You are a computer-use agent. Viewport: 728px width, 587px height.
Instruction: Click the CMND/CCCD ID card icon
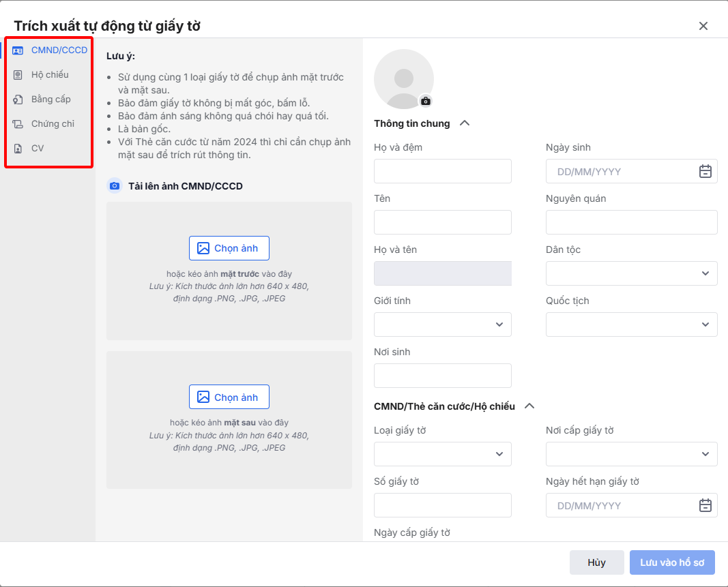[x=18, y=50]
